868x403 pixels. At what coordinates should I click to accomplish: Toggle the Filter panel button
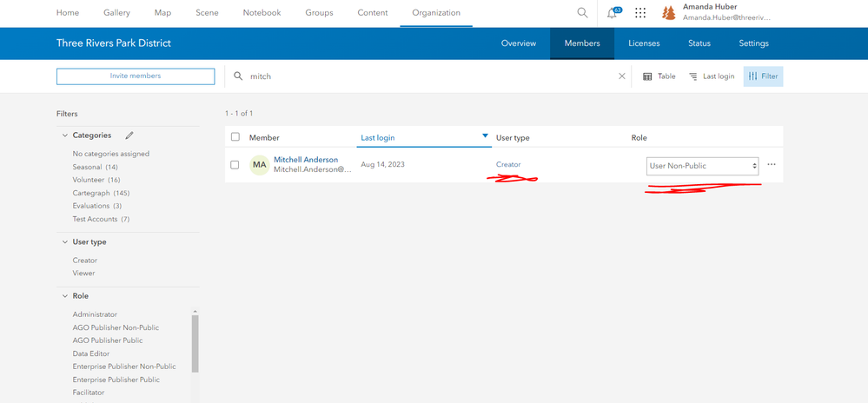(764, 76)
